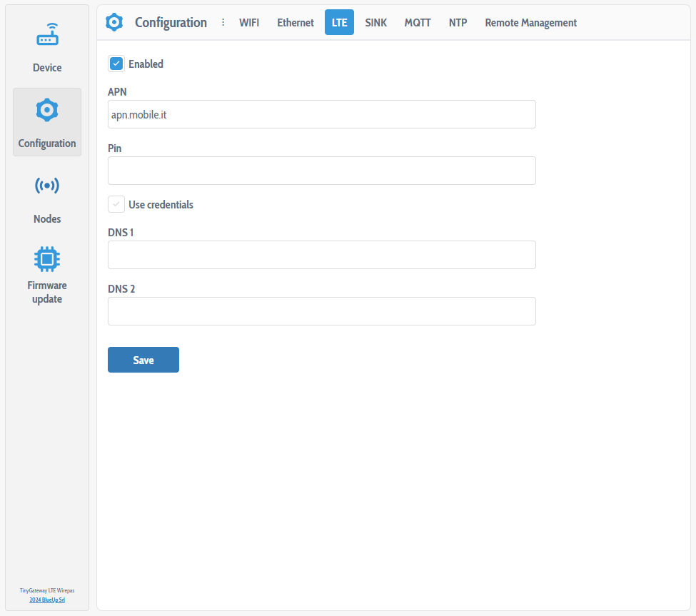Toggle the Use credentials checkbox
The height and width of the screenshot is (616, 696).
pos(116,205)
